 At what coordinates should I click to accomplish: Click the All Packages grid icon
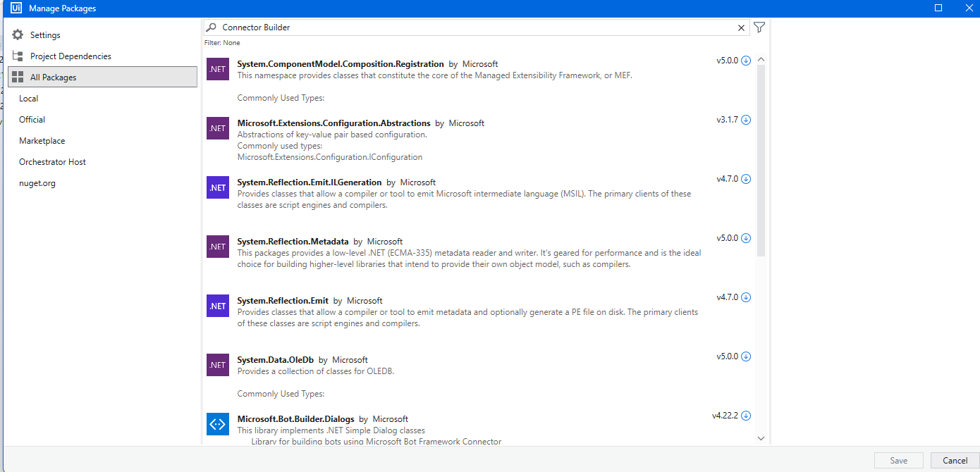pyautogui.click(x=18, y=77)
